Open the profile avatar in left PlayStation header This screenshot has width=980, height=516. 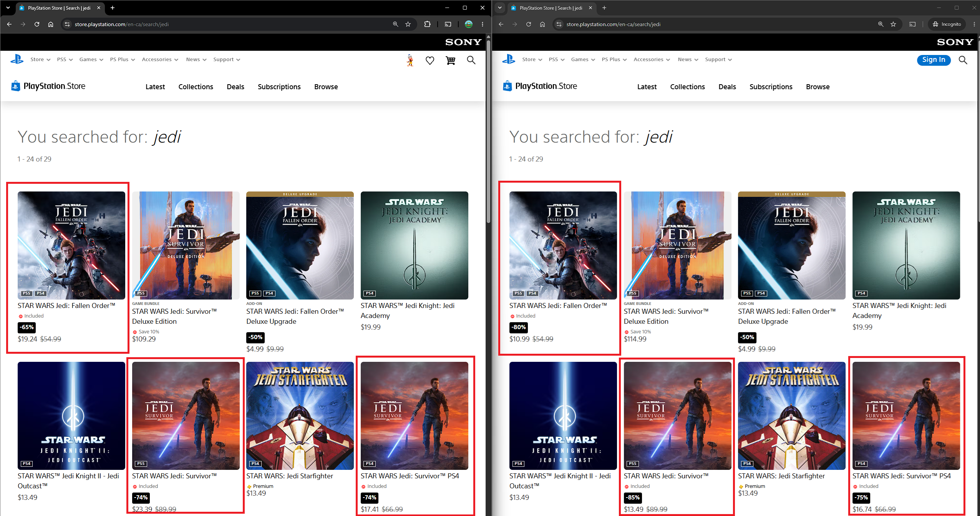tap(410, 60)
